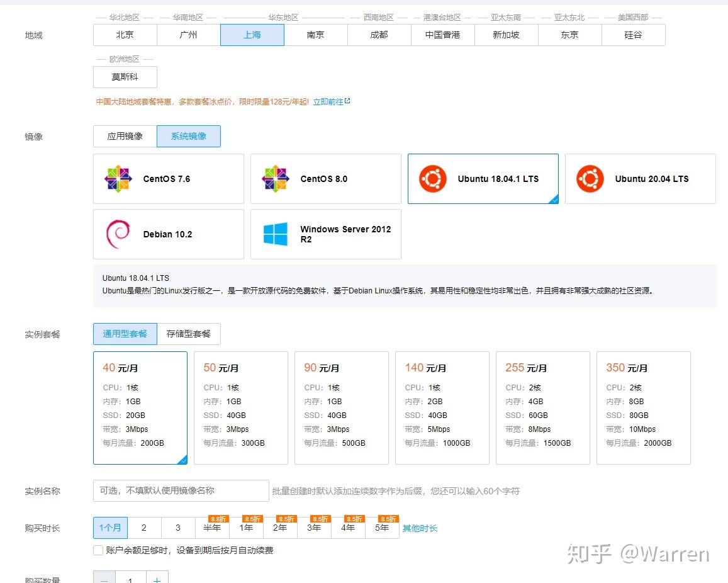Click the Windows Server 2012 R2 logo

click(276, 234)
